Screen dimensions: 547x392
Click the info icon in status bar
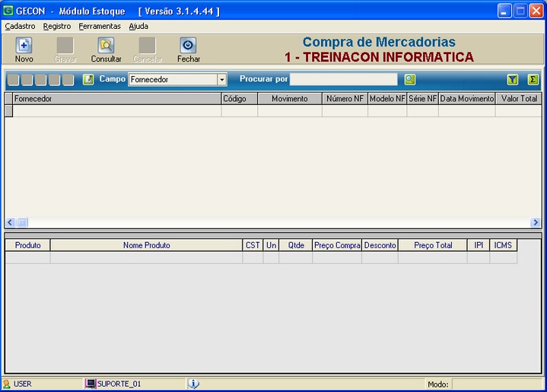[x=193, y=384]
